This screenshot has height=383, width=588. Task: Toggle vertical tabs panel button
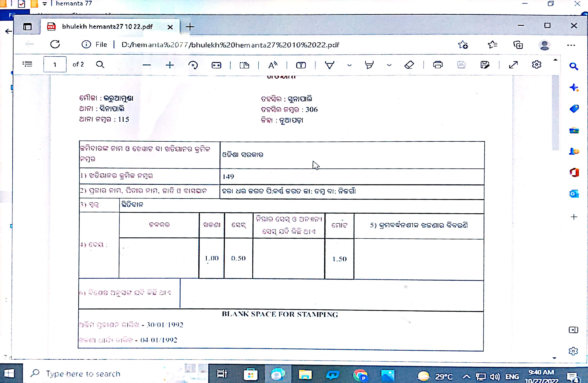[x=27, y=27]
